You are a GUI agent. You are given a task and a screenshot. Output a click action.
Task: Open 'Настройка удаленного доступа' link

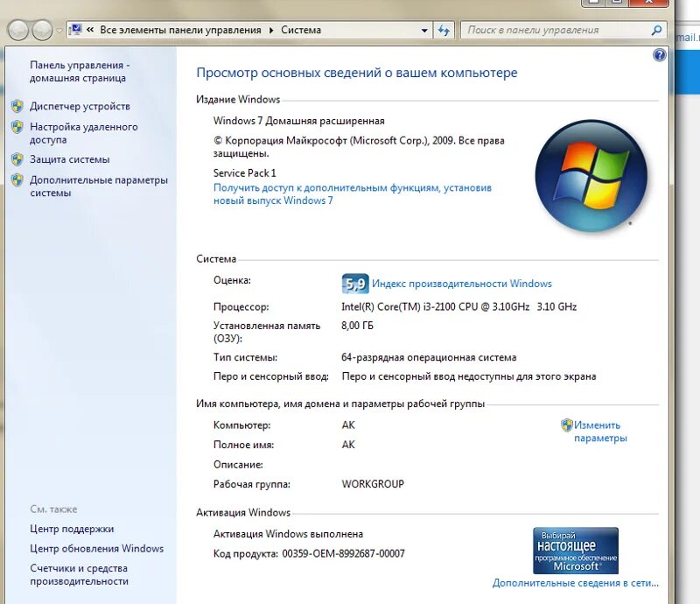coord(83,133)
